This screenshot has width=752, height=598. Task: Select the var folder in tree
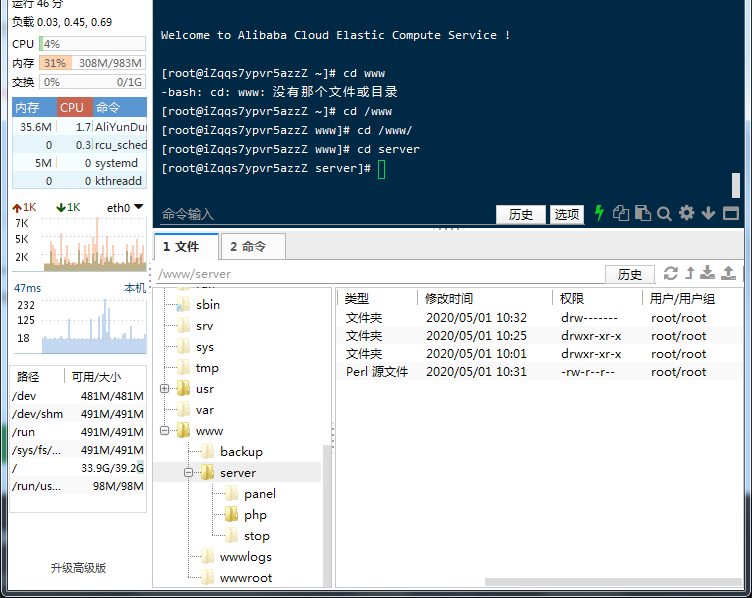tap(205, 410)
